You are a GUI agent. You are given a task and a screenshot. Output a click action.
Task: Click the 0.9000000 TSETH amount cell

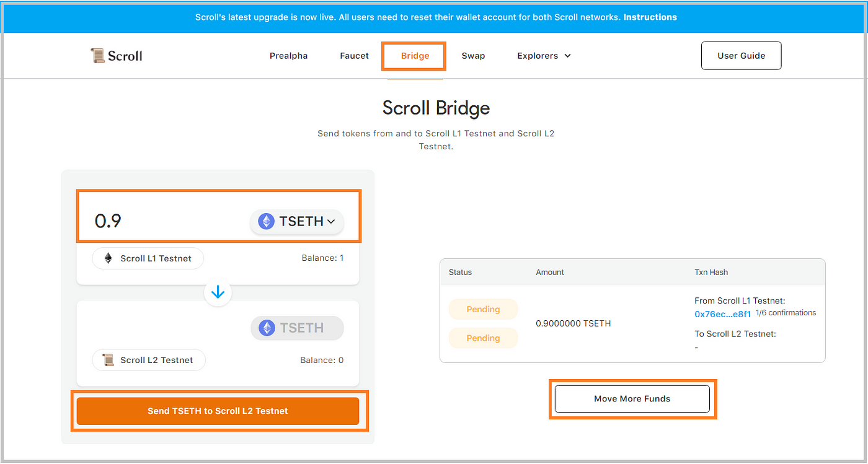pyautogui.click(x=573, y=323)
